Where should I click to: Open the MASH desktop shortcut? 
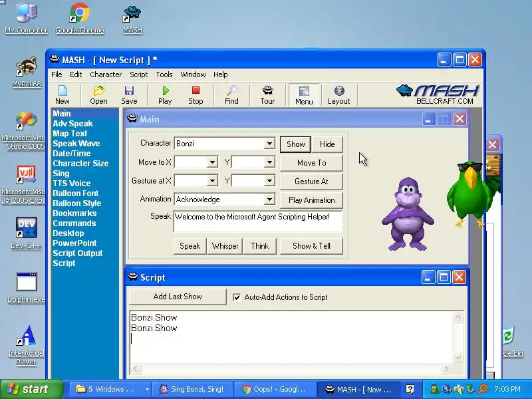[x=132, y=19]
